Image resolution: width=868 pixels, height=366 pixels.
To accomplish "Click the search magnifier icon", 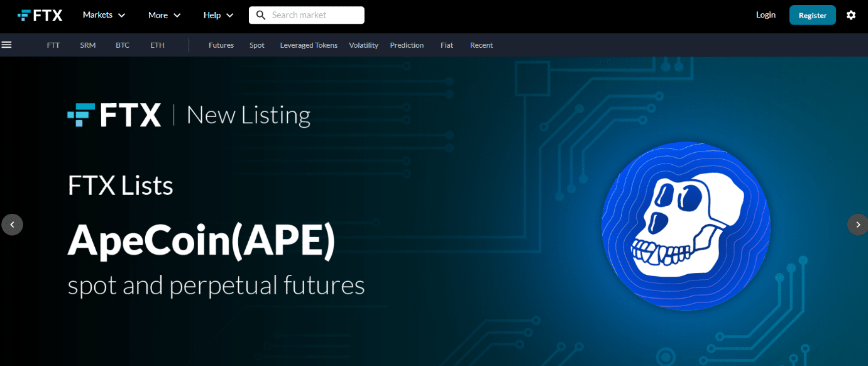I will point(261,15).
